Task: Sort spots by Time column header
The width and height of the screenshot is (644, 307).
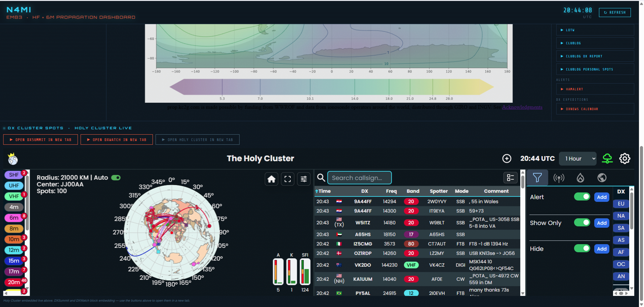Action: (x=323, y=191)
